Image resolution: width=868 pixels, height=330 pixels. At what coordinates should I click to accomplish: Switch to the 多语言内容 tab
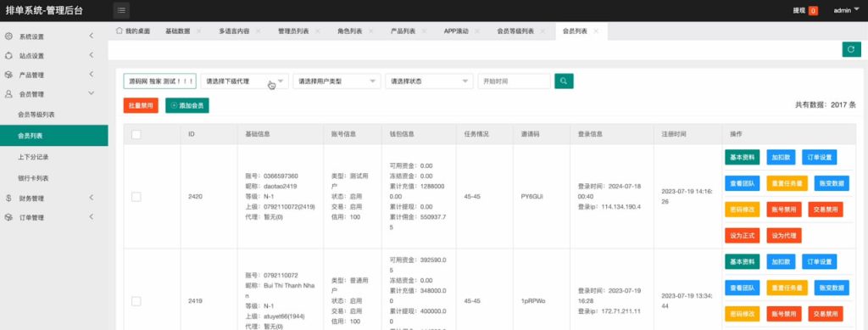coord(234,31)
